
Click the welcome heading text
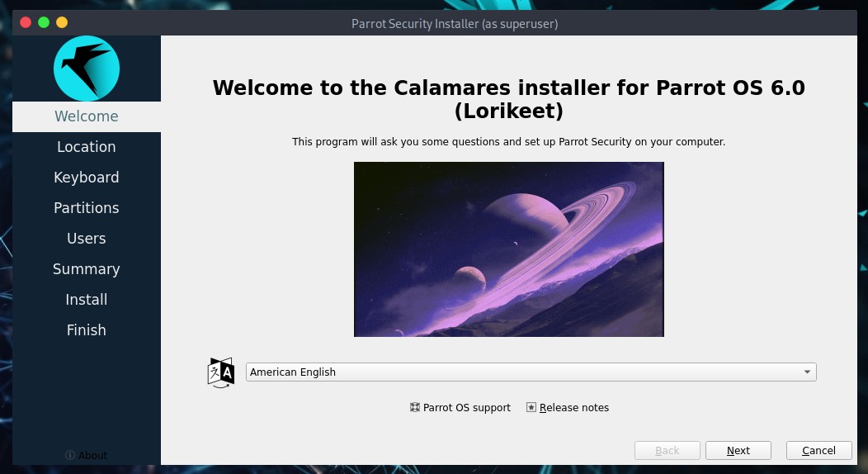click(x=509, y=99)
